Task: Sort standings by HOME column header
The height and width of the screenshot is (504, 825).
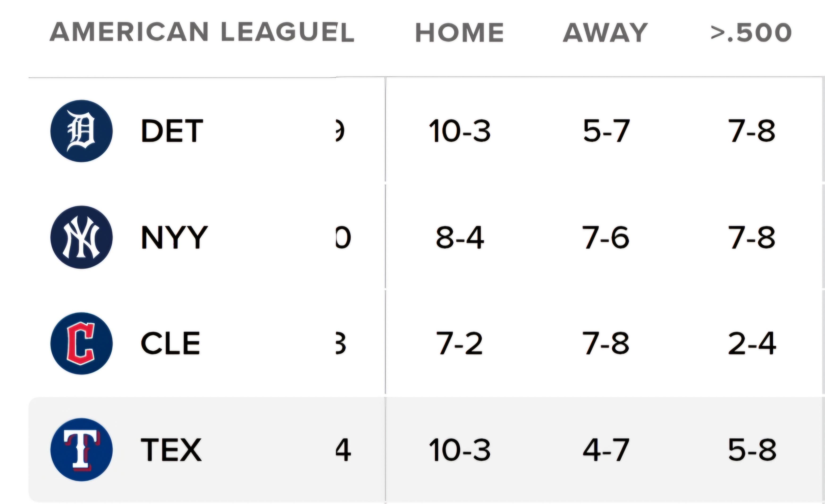Action: 459,33
